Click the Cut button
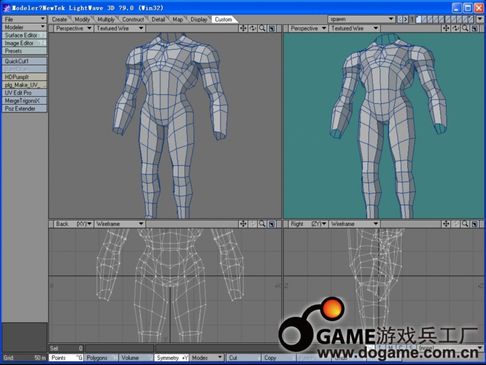This screenshot has width=486, height=365. coord(244,358)
